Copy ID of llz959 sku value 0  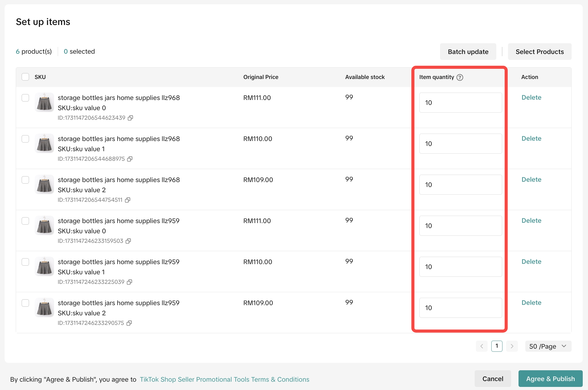[x=128, y=241]
